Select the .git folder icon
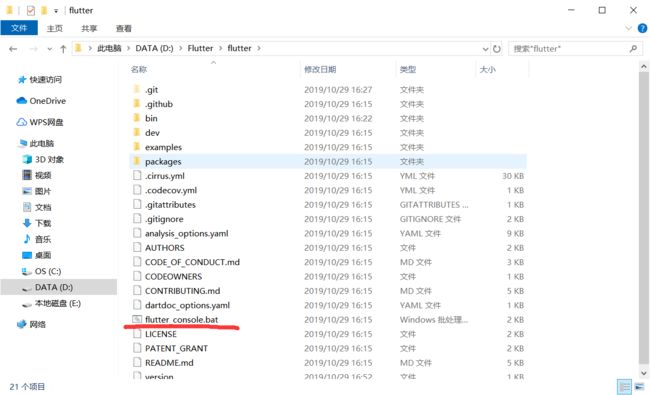The image size is (650, 395). pos(137,89)
